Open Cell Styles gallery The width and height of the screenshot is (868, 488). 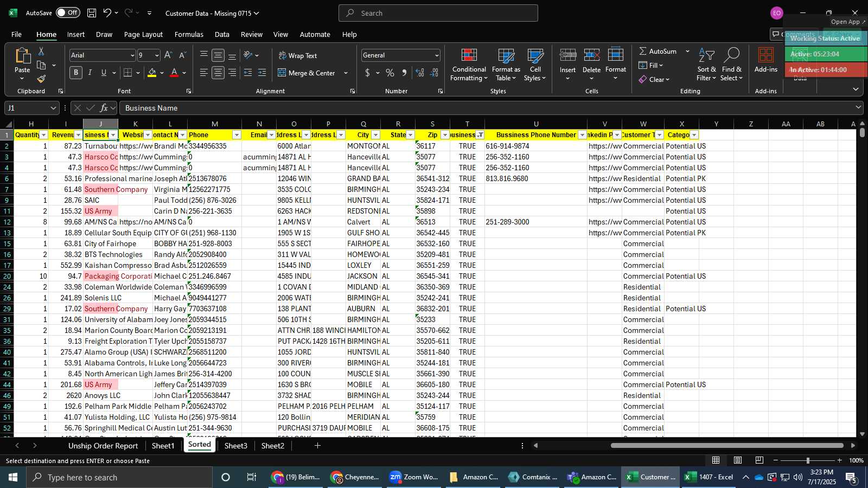(x=535, y=65)
